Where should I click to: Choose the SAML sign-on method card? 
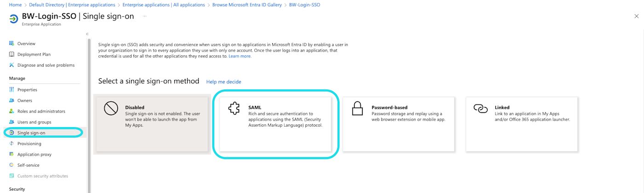pos(275,124)
